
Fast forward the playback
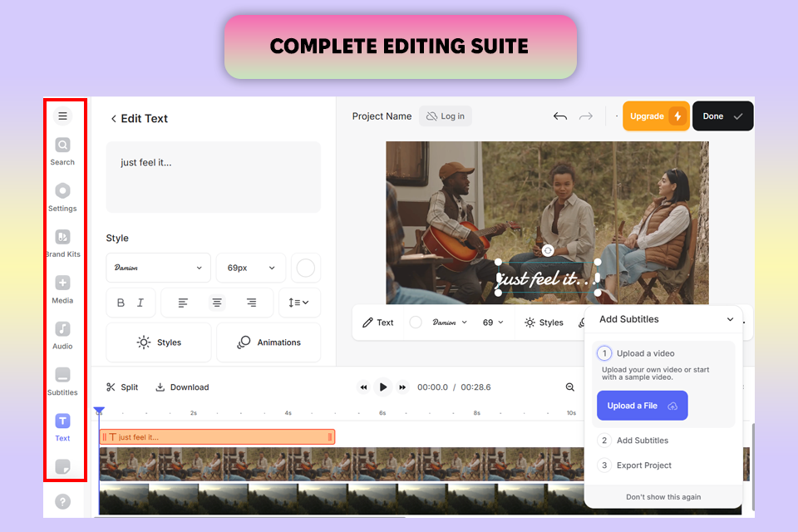pyautogui.click(x=402, y=387)
